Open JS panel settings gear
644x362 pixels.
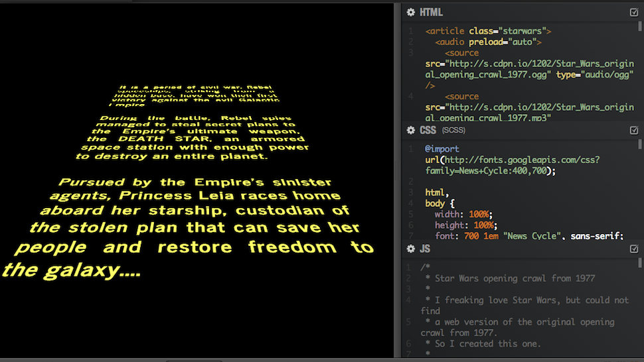(x=411, y=249)
